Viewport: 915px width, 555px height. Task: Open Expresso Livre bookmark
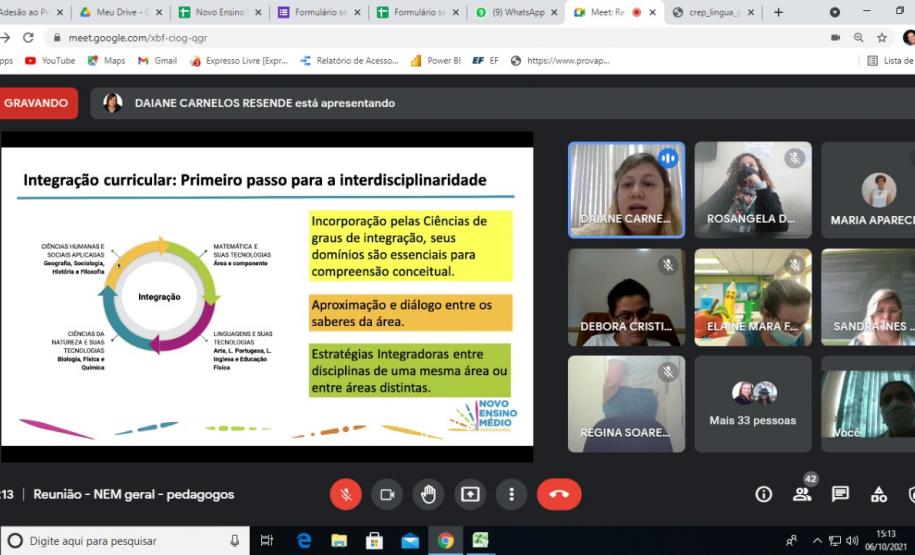pyautogui.click(x=239, y=61)
